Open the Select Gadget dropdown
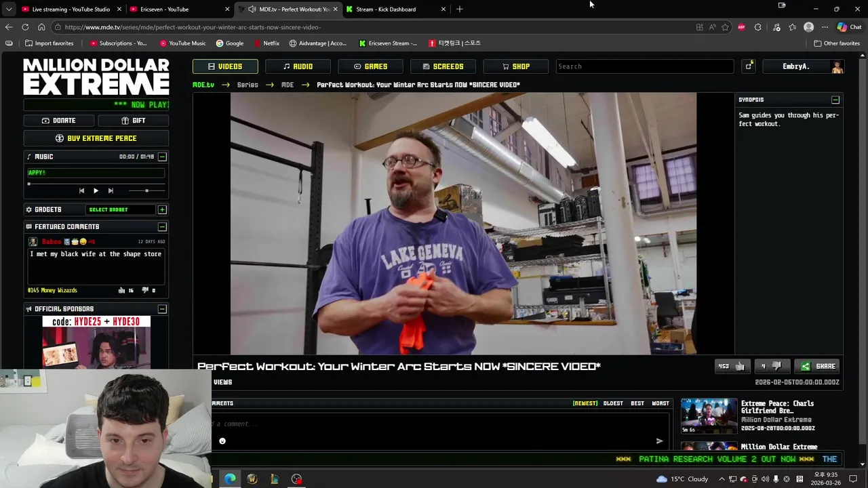The height and width of the screenshot is (488, 868). pyautogui.click(x=121, y=209)
